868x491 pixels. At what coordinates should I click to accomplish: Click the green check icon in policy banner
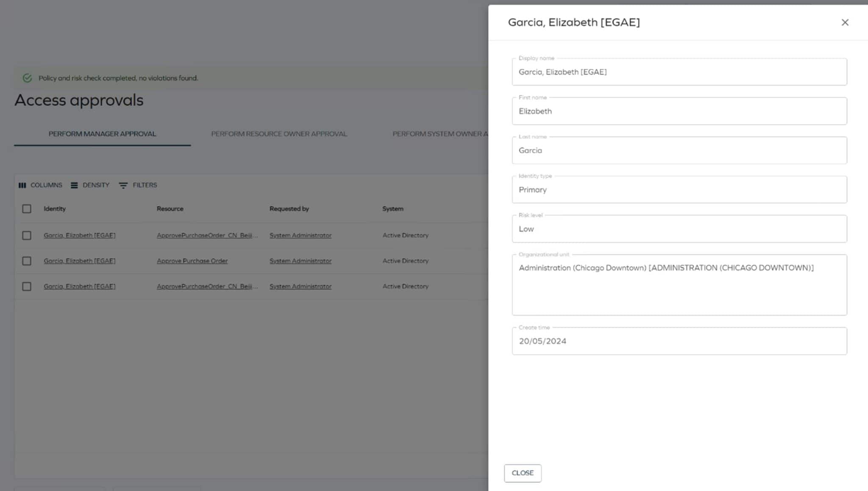[x=27, y=78]
